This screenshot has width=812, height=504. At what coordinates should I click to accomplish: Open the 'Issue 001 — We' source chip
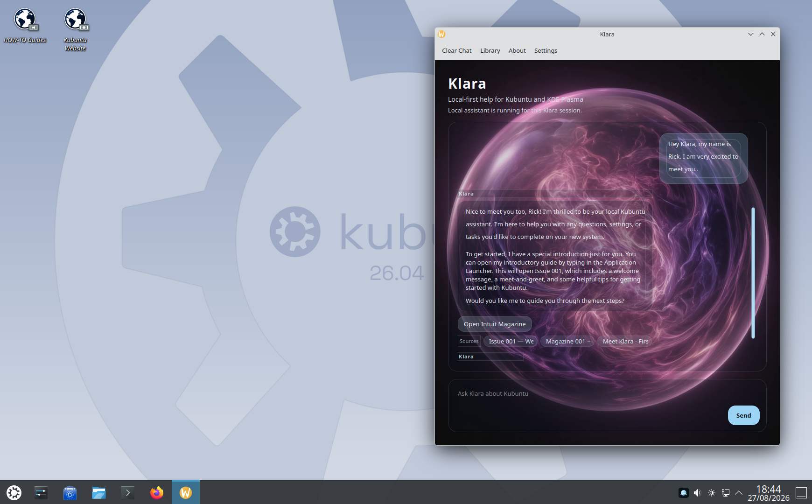click(511, 341)
